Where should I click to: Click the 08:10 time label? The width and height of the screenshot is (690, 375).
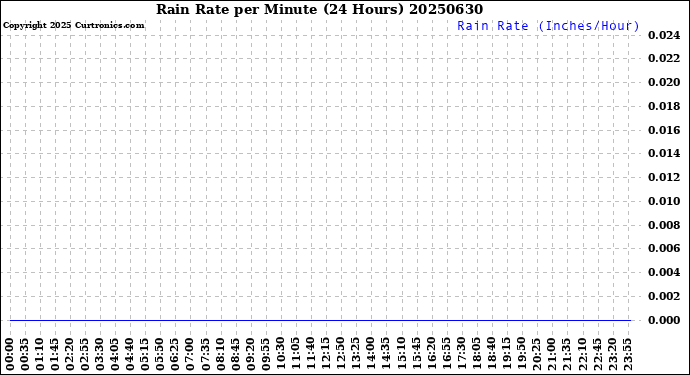point(220,355)
